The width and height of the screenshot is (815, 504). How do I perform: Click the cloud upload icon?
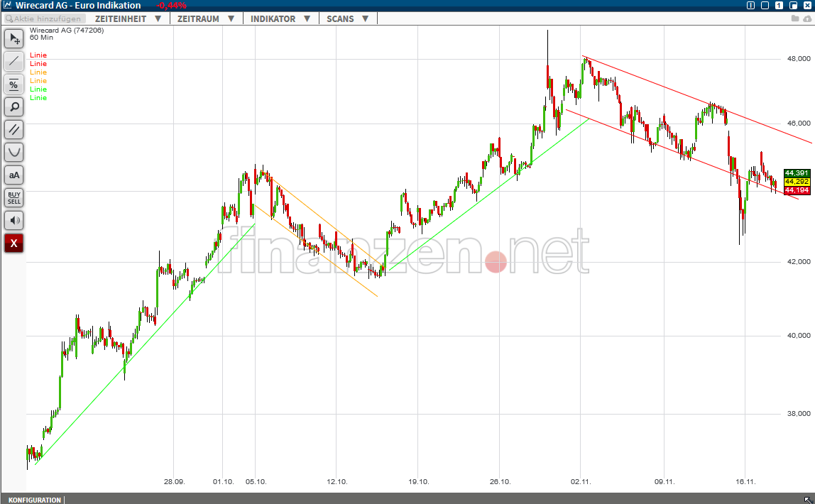[807, 18]
